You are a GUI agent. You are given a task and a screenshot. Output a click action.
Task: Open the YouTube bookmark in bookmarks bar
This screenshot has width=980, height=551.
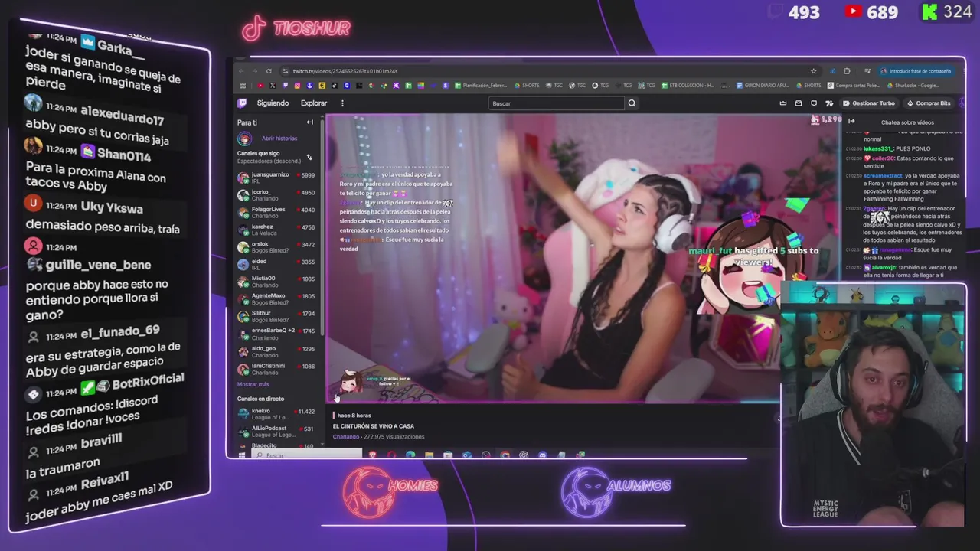(260, 86)
